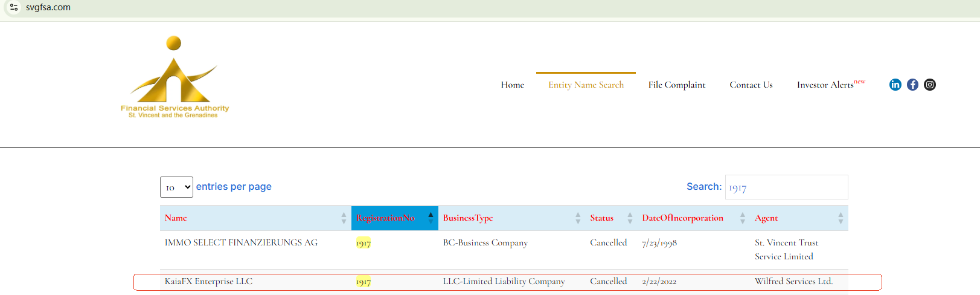The width and height of the screenshot is (980, 295).
Task: Sort table by DateOfIncorporation column
Action: click(x=694, y=218)
